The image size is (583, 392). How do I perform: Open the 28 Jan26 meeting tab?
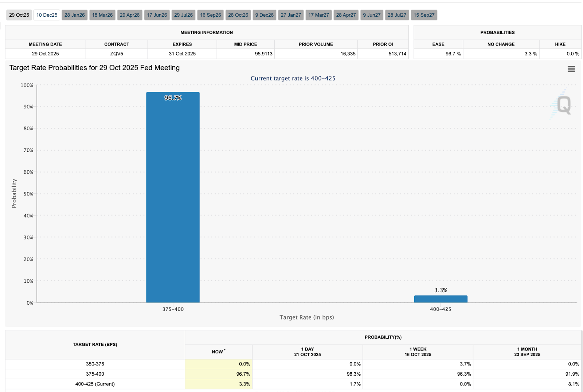point(74,15)
